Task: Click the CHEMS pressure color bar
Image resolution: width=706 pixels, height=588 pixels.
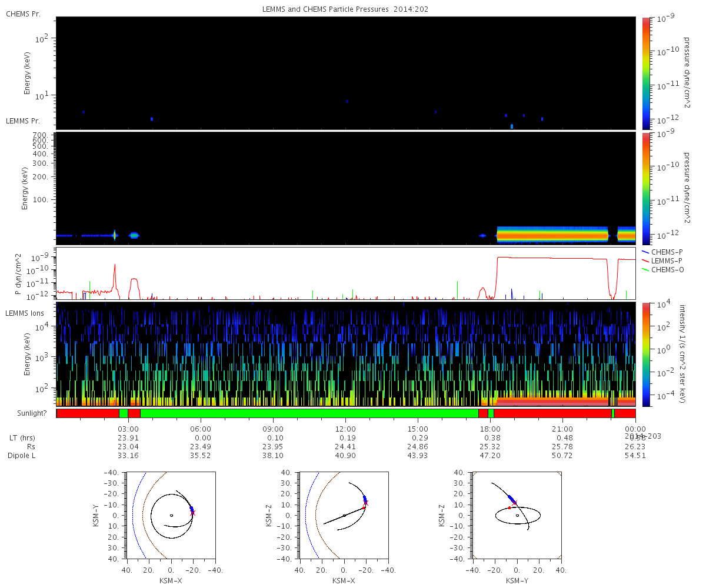Action: coord(646,73)
